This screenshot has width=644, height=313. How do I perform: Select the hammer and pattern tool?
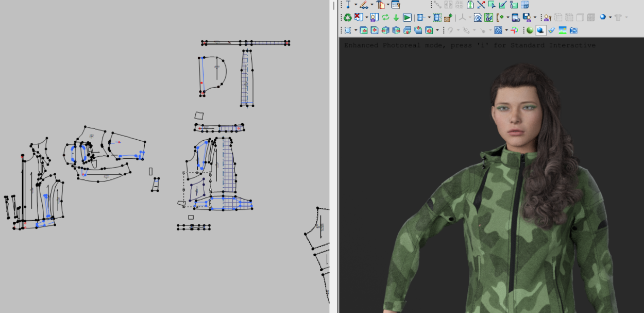380,5
